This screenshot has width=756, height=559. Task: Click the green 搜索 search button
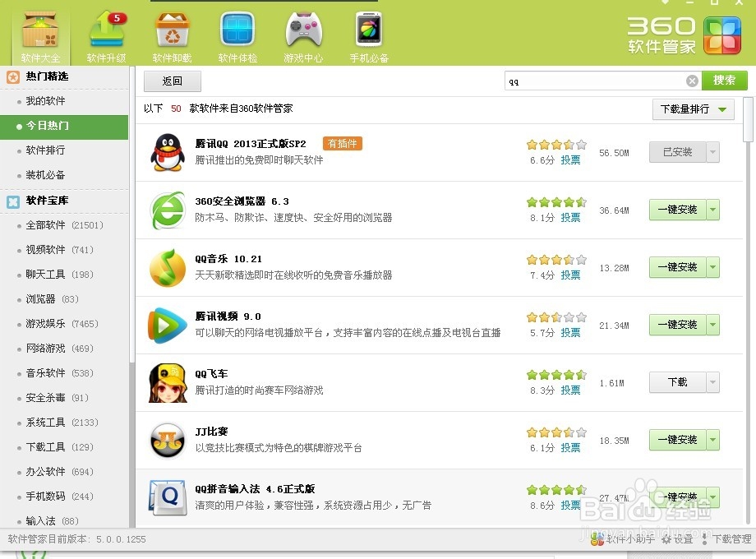[725, 81]
